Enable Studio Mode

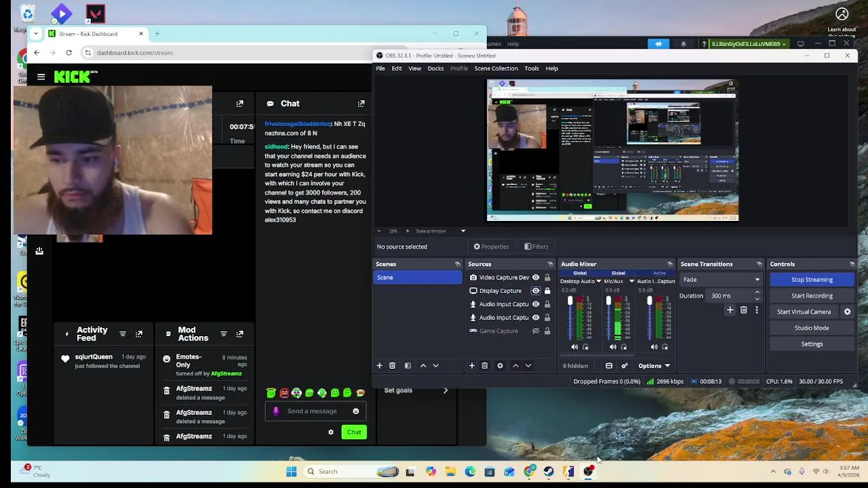812,328
